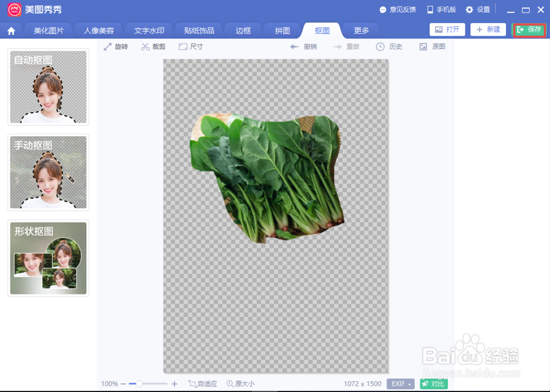Click the 打开 open button

coord(447,30)
